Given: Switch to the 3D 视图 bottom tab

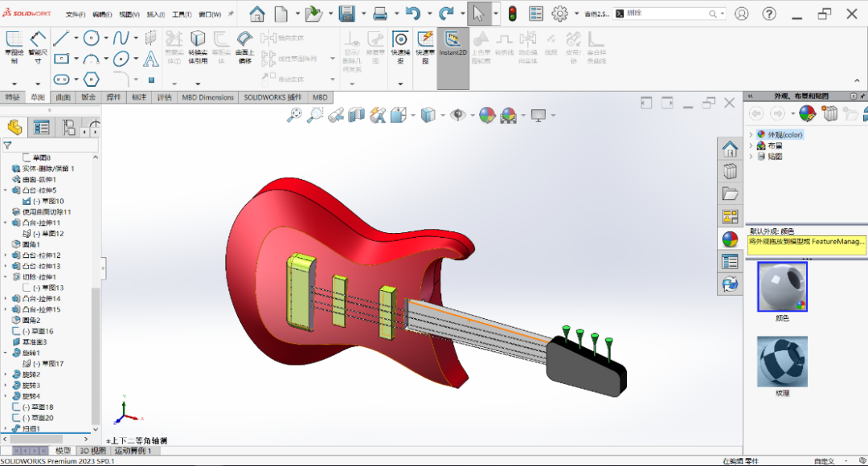Looking at the screenshot, I should [x=92, y=451].
